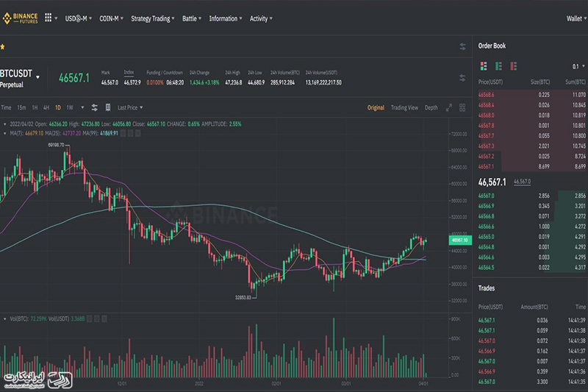Open USDⓈ-M dropdown menu

click(79, 18)
